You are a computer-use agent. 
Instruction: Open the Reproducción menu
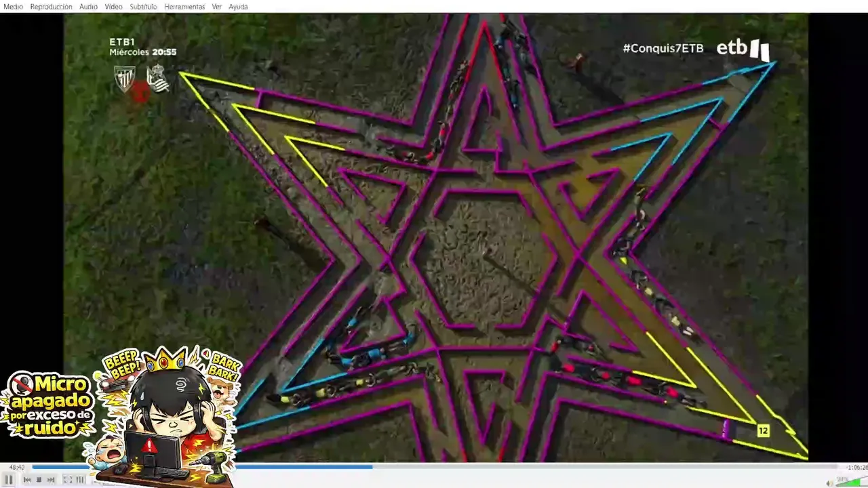(51, 6)
